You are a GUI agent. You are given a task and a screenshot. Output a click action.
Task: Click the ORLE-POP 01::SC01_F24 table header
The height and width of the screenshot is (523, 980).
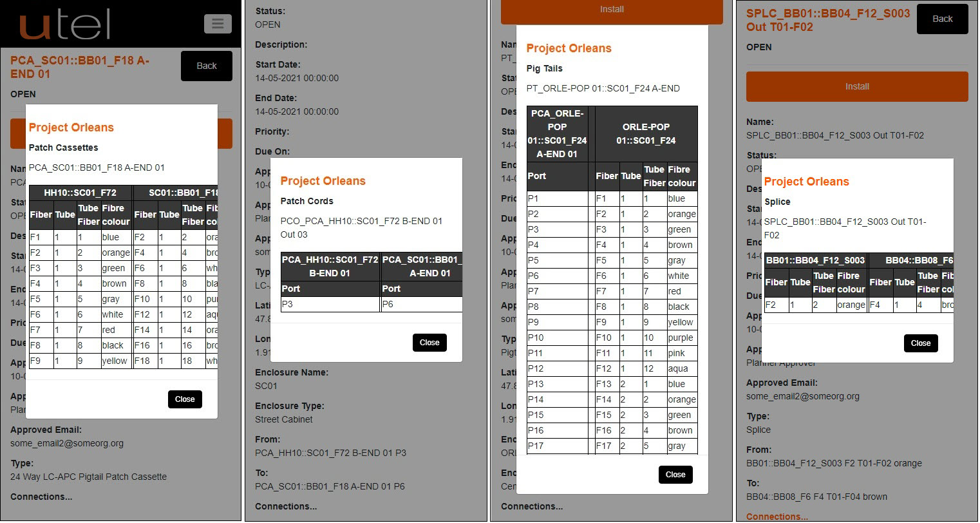pyautogui.click(x=646, y=134)
